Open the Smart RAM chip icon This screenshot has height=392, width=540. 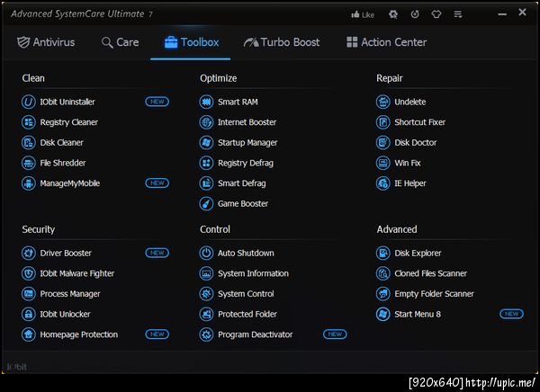pyautogui.click(x=206, y=102)
